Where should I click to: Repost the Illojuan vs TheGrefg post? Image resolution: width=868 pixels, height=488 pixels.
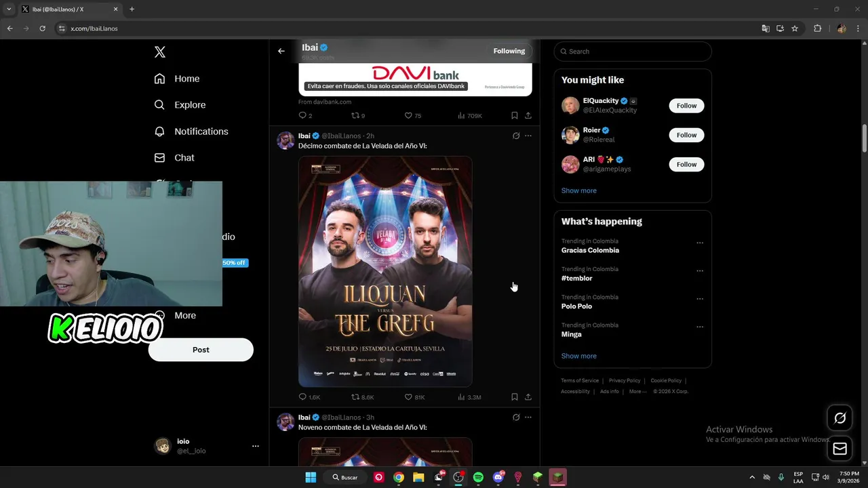click(362, 397)
